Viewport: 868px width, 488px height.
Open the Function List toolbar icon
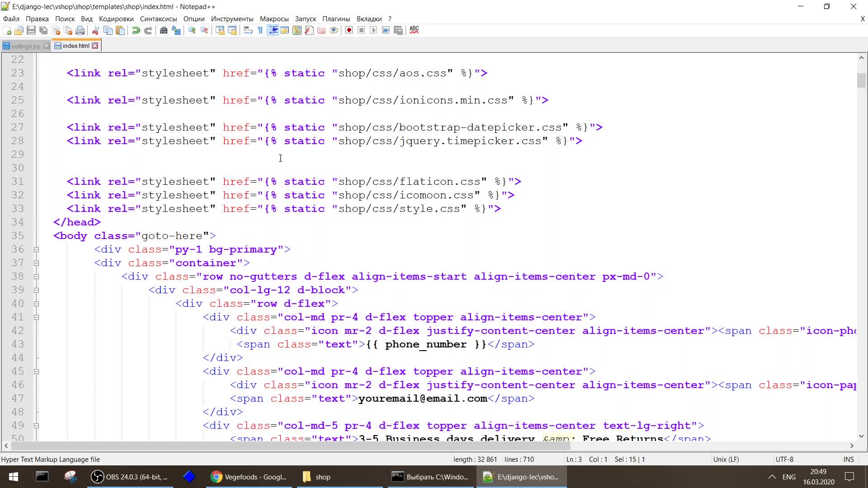[x=309, y=30]
